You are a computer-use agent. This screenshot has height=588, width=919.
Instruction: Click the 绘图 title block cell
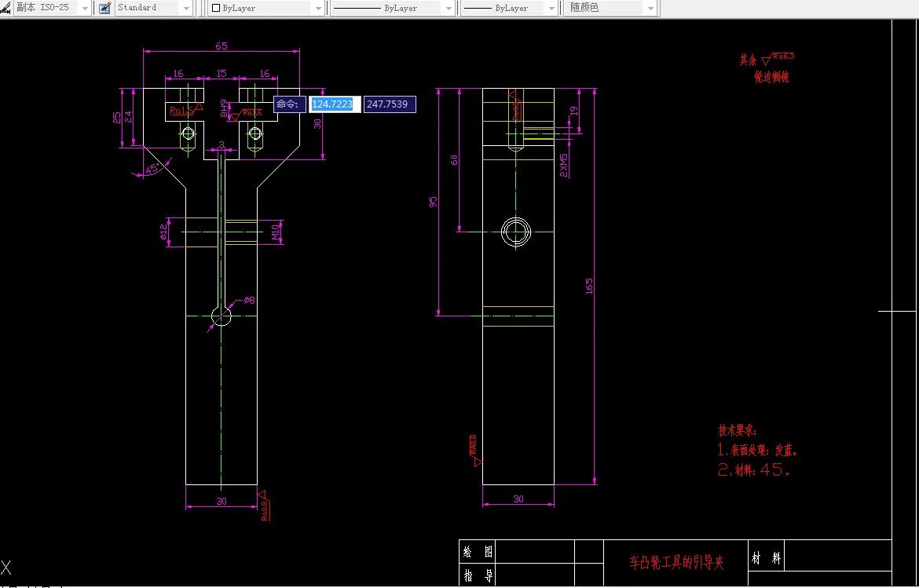point(478,552)
